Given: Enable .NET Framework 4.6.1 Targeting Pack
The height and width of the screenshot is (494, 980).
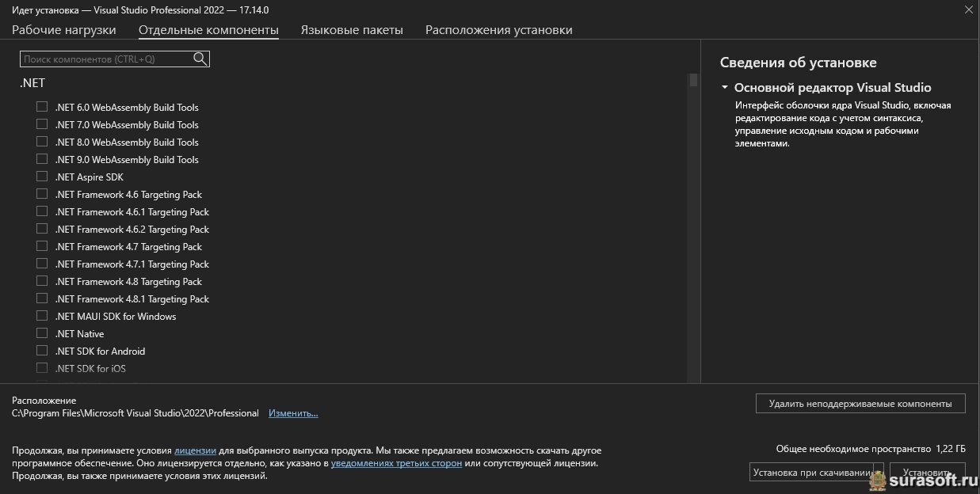Looking at the screenshot, I should [42, 211].
